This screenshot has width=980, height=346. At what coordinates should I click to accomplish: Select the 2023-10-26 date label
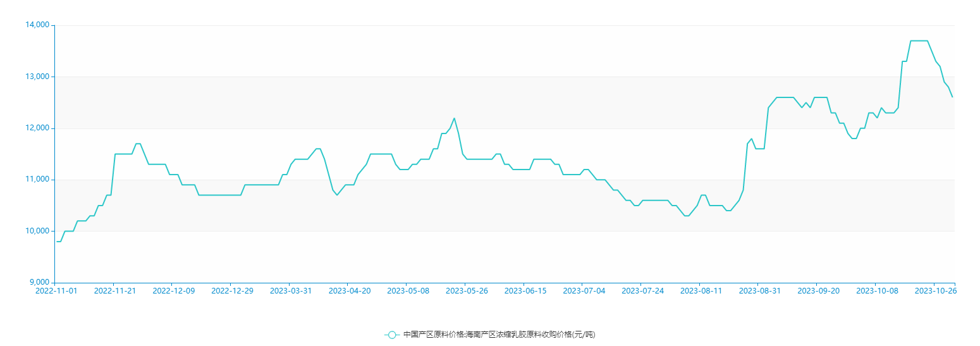[x=936, y=291]
